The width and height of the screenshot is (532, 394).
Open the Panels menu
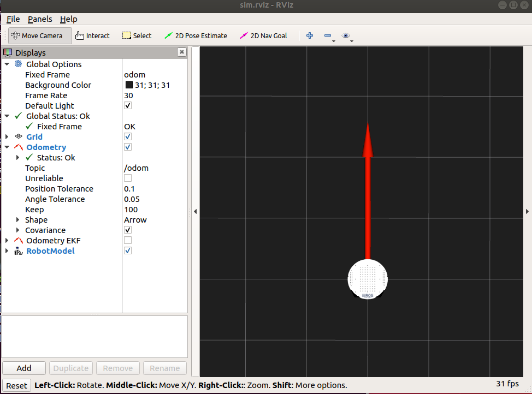pos(39,19)
